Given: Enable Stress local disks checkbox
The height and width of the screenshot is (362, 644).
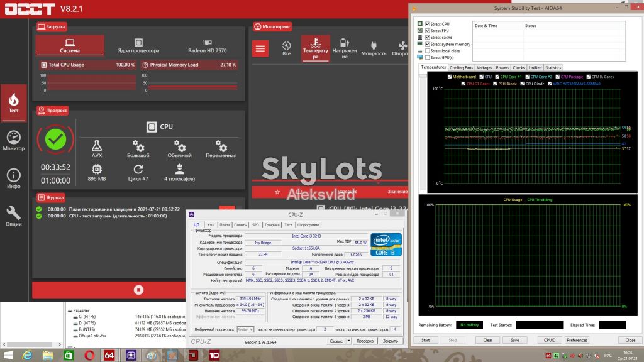Looking at the screenshot, I should click(x=428, y=51).
